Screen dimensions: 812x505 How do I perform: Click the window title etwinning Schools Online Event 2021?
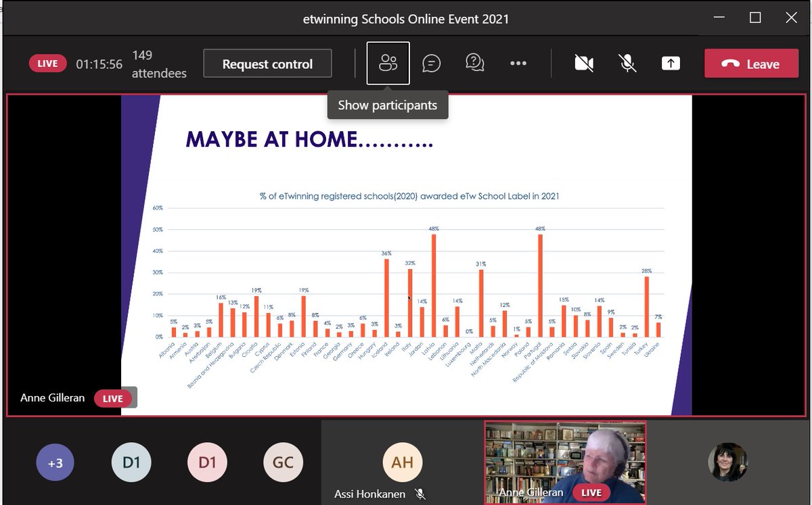tap(406, 19)
